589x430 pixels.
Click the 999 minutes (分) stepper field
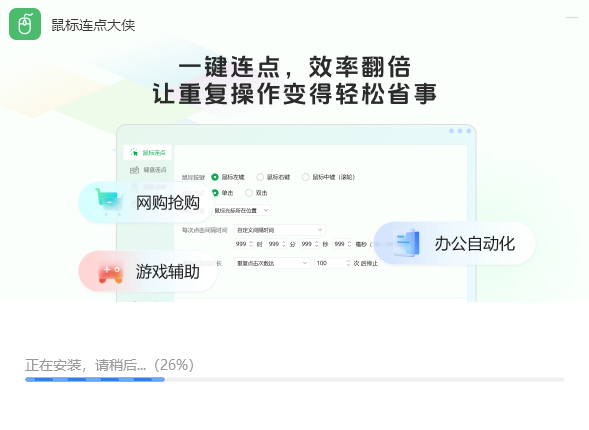click(277, 244)
